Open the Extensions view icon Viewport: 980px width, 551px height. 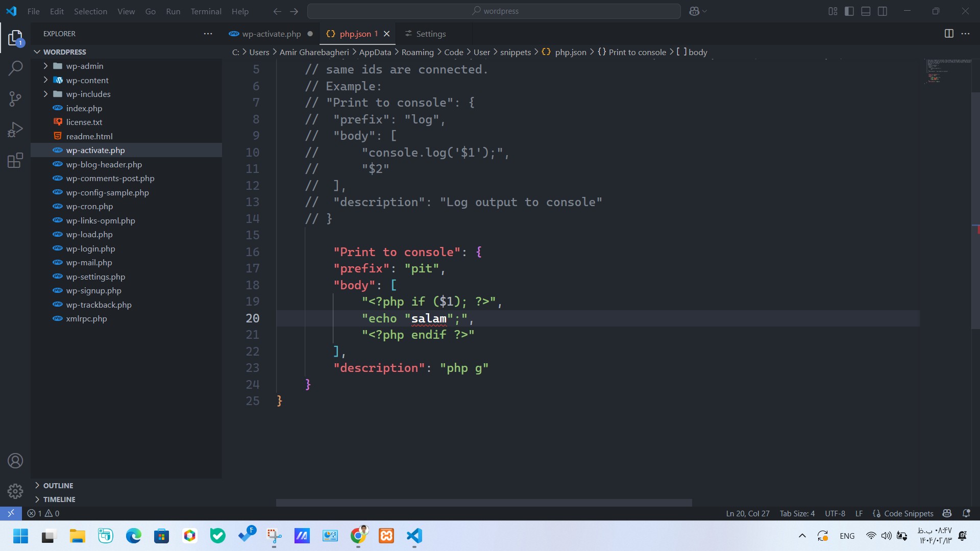[15, 160]
